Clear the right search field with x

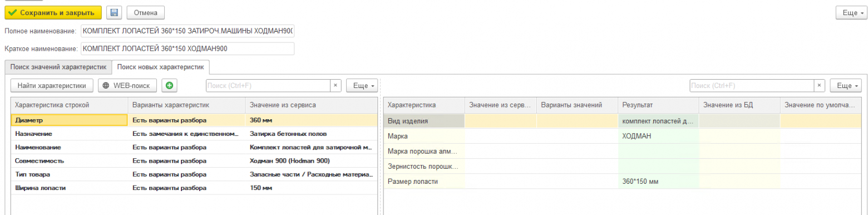(x=819, y=86)
